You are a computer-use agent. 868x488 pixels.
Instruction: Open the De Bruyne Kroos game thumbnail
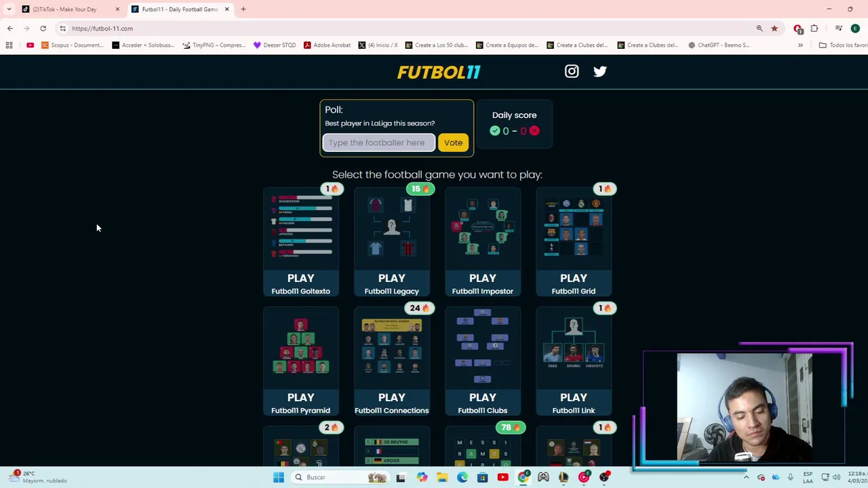click(x=391, y=450)
